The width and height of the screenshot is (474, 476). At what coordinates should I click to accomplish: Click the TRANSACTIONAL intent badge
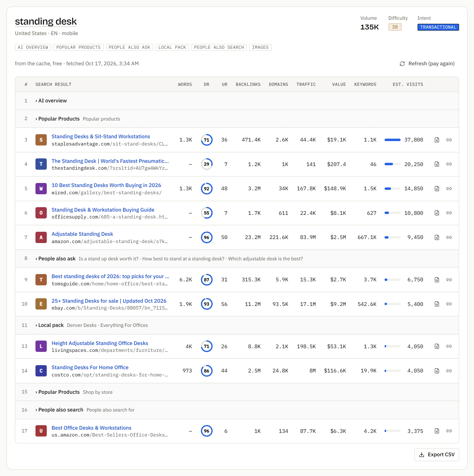pyautogui.click(x=438, y=27)
